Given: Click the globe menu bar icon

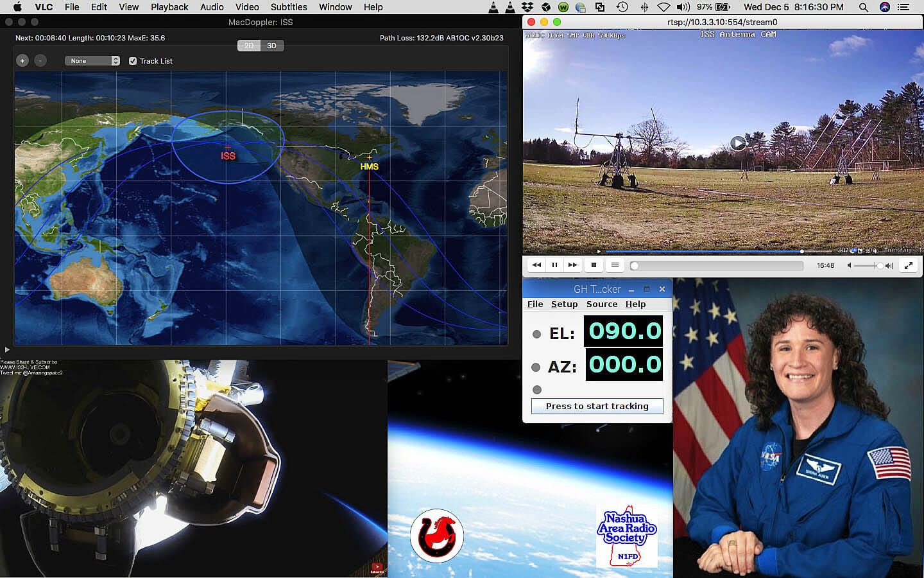Looking at the screenshot, I should coord(581,7).
